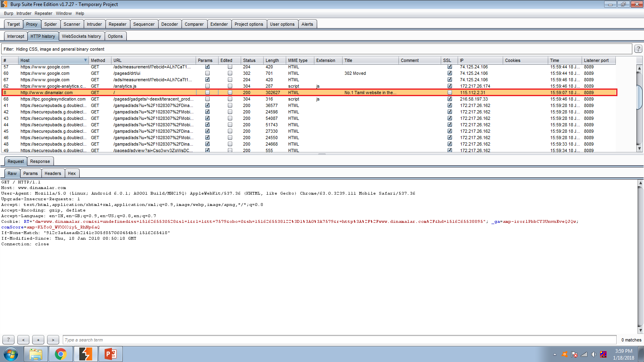Sort the table by the MIME type column
The height and width of the screenshot is (362, 644).
point(300,60)
